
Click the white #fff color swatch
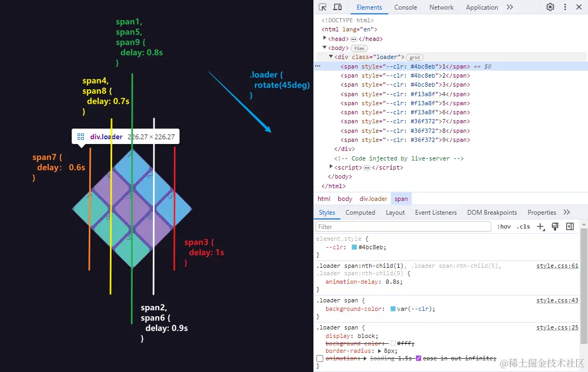[x=393, y=343]
